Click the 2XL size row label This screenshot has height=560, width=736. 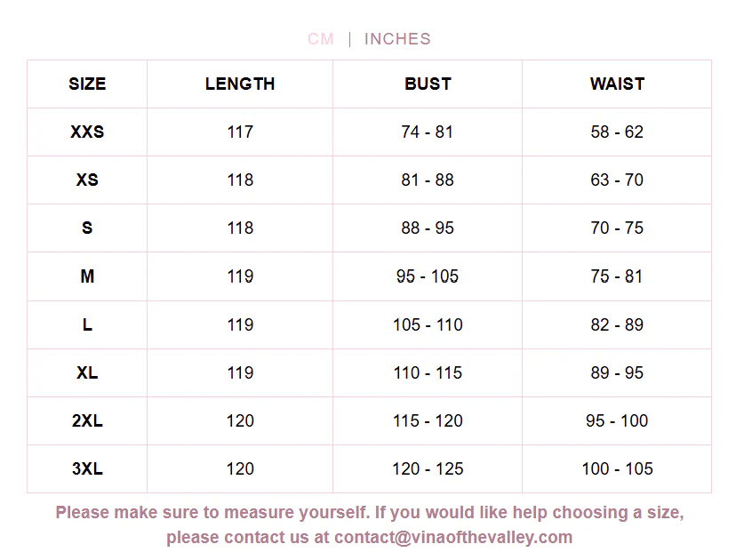87,421
